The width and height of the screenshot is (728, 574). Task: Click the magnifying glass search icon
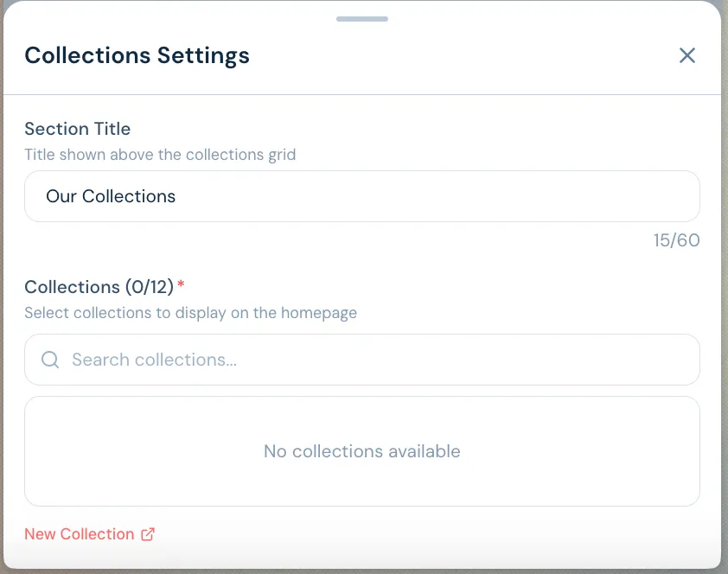click(x=50, y=360)
